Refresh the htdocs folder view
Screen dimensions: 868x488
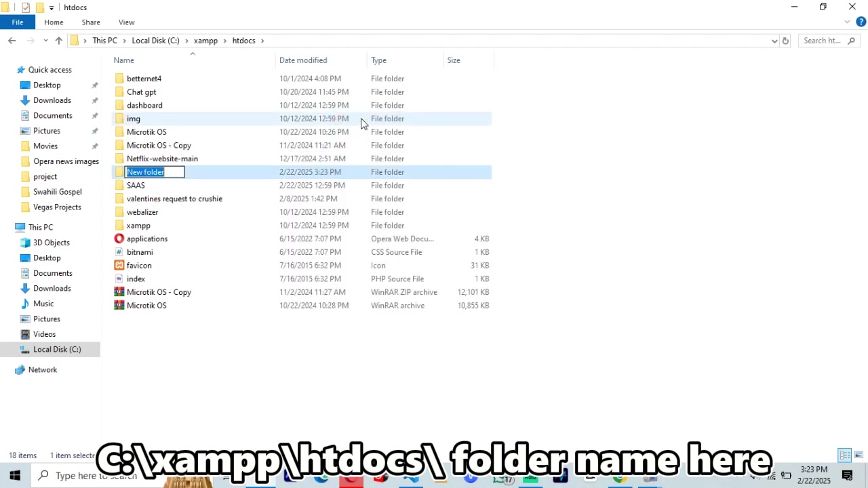pyautogui.click(x=785, y=41)
